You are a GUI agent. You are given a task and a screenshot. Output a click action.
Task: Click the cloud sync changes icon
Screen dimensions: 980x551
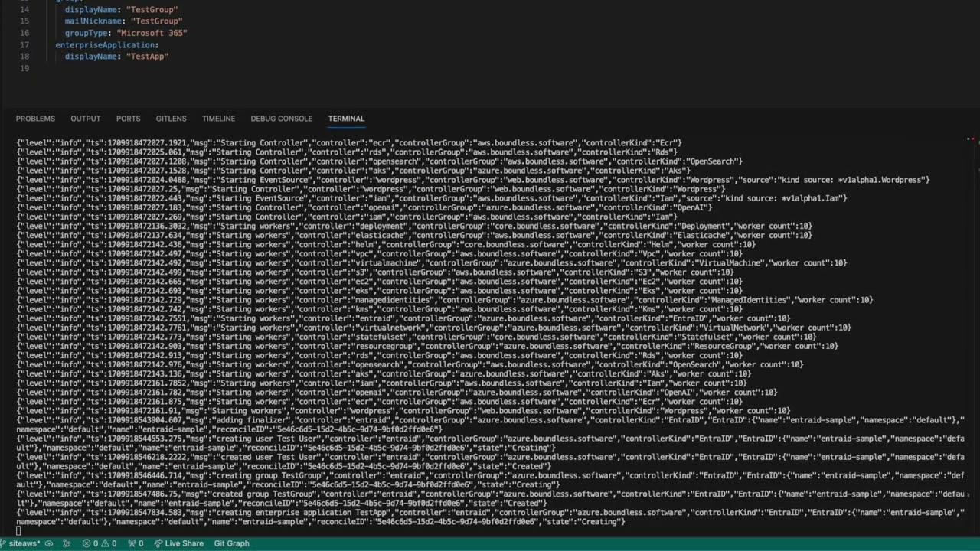pos(49,543)
